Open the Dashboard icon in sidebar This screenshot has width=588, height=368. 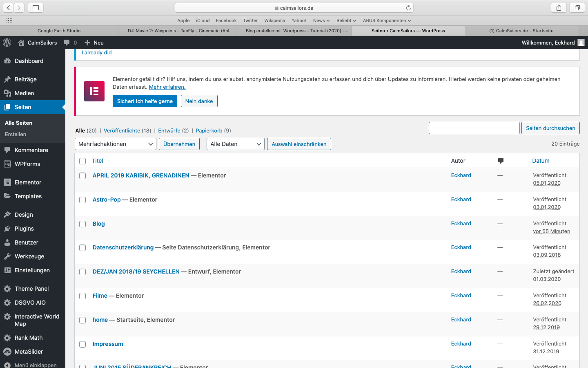[7, 61]
